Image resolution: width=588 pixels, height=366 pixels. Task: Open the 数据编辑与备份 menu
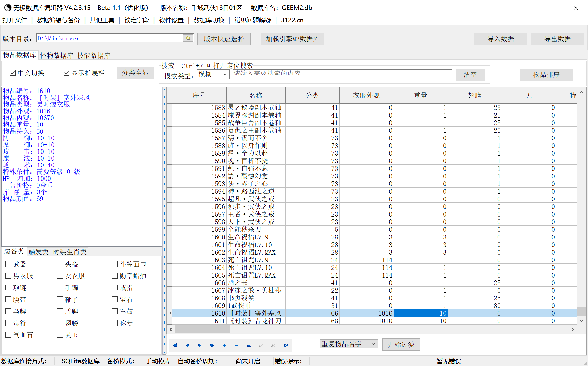tap(58, 20)
